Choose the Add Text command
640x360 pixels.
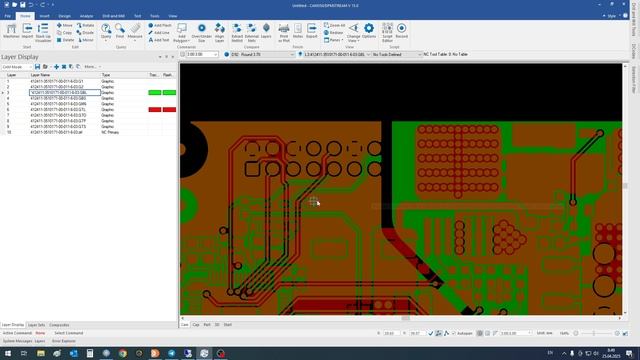pos(159,40)
